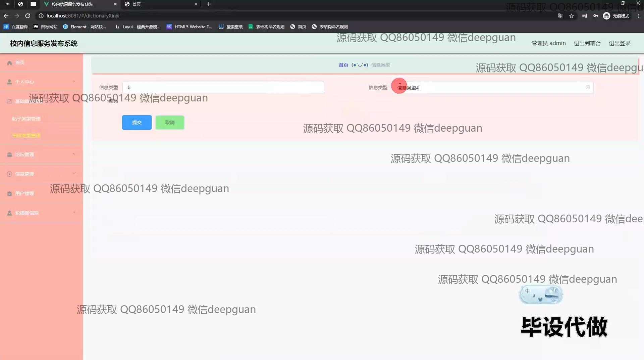The image size is (644, 360).
Task: Click the home icon beside 首页 in sidebar
Action: 9,63
